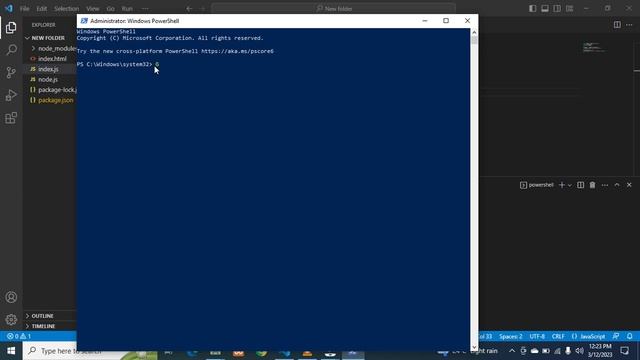Open the Manage gear icon in VS Code
The height and width of the screenshot is (360, 640).
(x=11, y=319)
